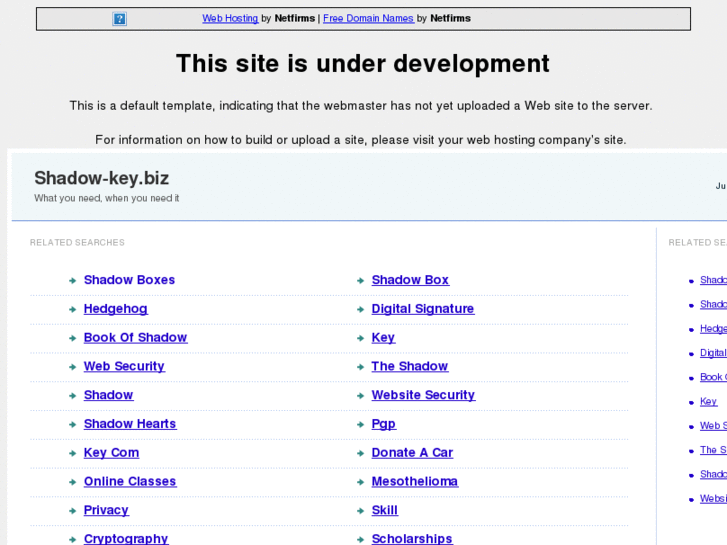
Task: Open the Web Security link
Action: click(x=124, y=366)
